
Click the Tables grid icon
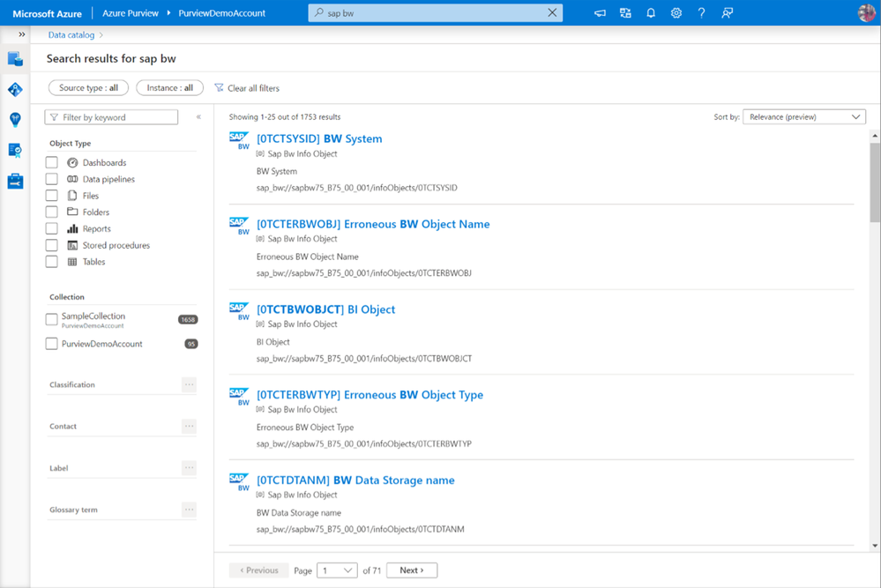pos(72,262)
